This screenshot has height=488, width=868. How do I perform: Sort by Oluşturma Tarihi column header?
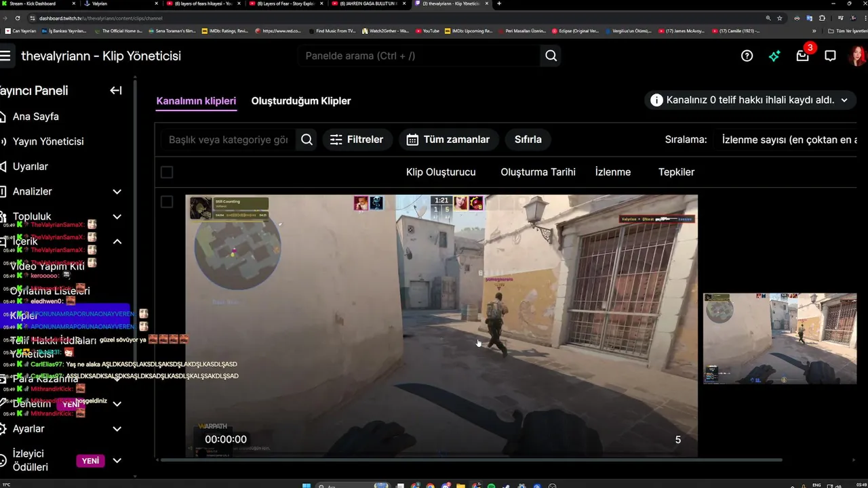[538, 172]
